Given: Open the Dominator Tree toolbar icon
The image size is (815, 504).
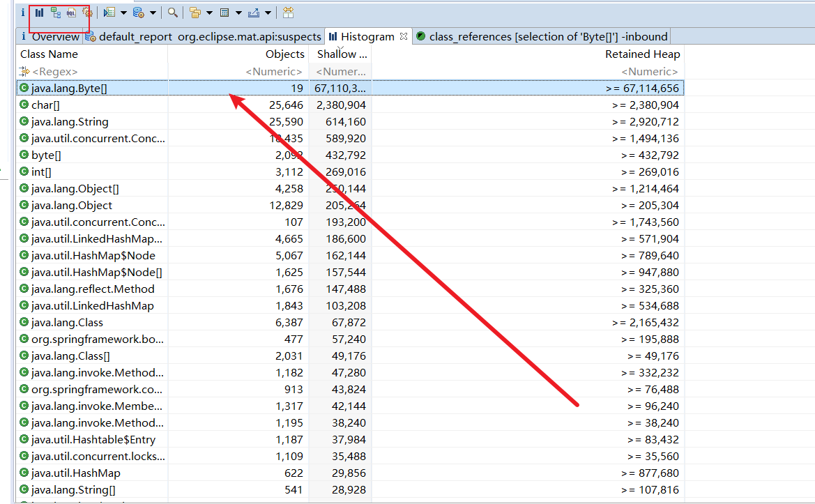Looking at the screenshot, I should [x=56, y=13].
